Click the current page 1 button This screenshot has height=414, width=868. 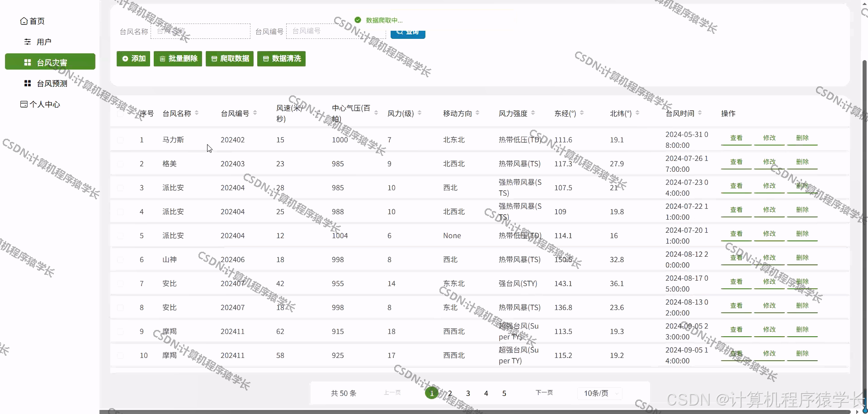click(x=432, y=393)
